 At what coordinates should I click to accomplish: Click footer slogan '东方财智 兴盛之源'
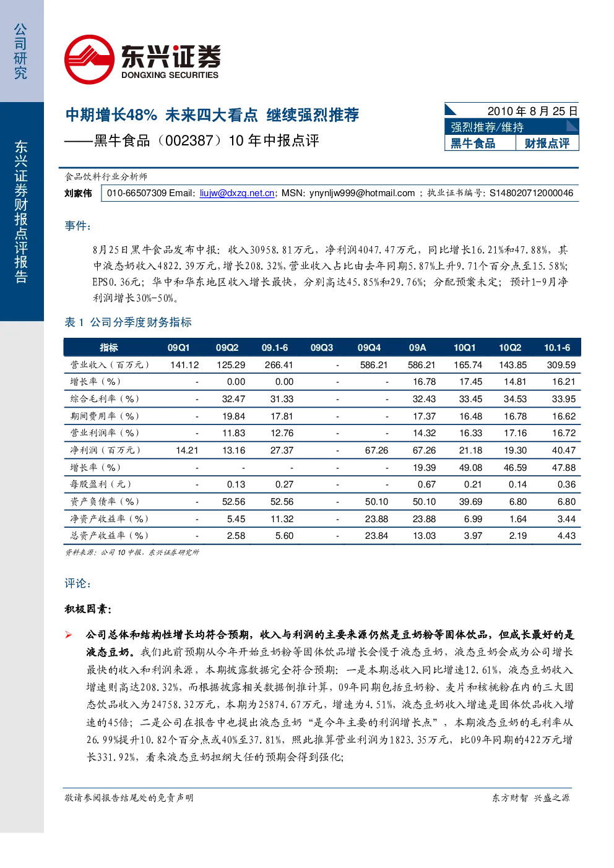pos(531,798)
